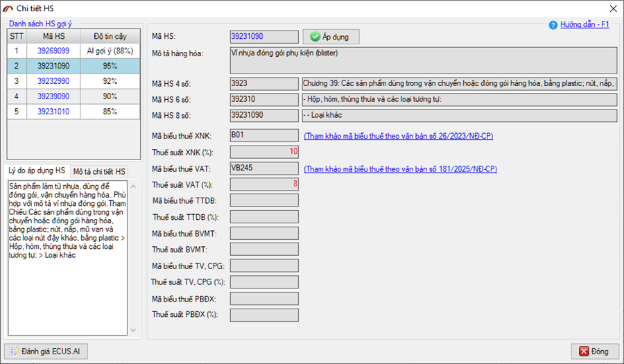This screenshot has height=364, width=624.
Task: Switch to Mô tả chi tiết HS tab
Action: point(100,171)
